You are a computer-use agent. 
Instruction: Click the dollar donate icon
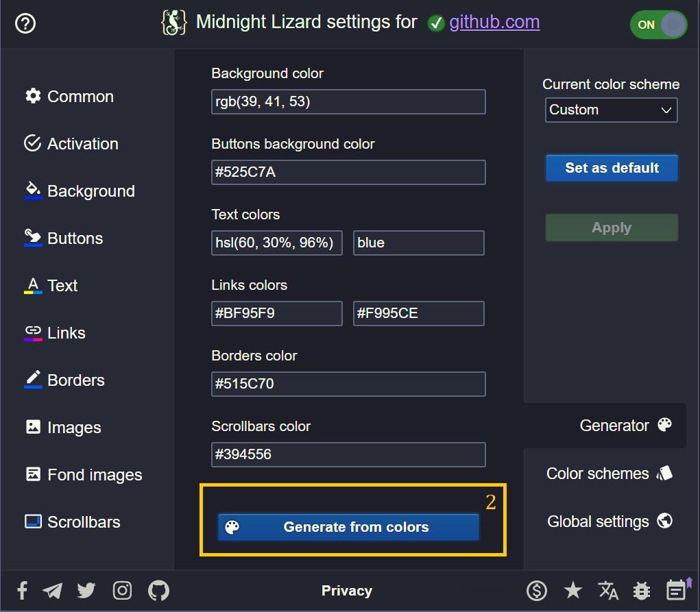point(537,591)
